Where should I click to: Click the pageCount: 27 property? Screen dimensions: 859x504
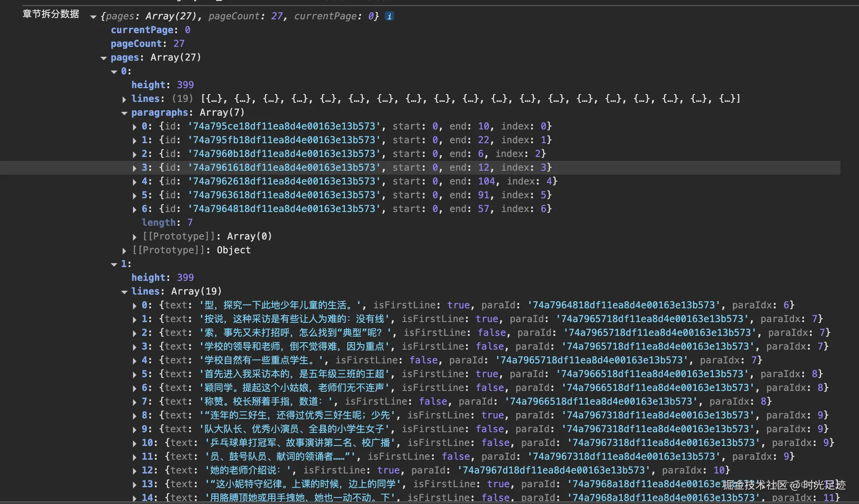(x=147, y=44)
